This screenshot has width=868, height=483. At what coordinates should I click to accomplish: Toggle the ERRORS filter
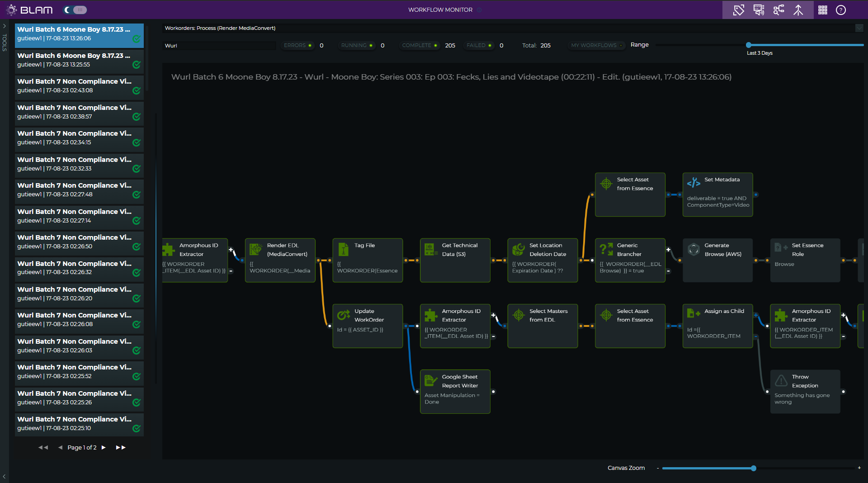tap(297, 45)
